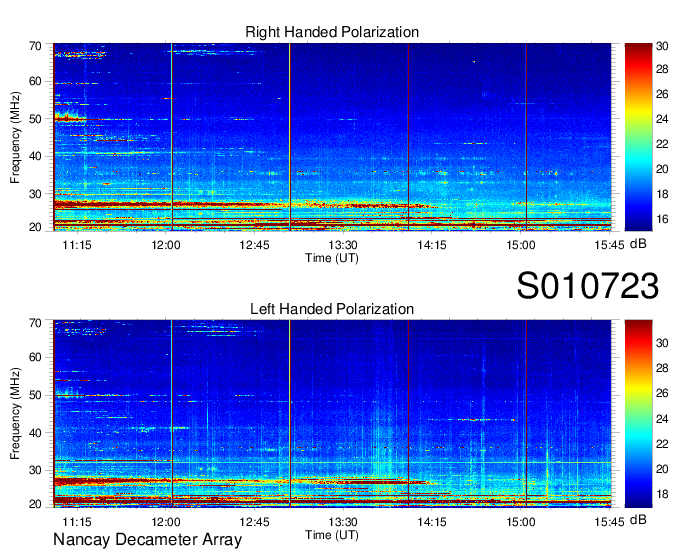Viewport: 680px width, 552px height.
Task: Click the 12:00 tick label on the top plot
Action: pos(166,245)
